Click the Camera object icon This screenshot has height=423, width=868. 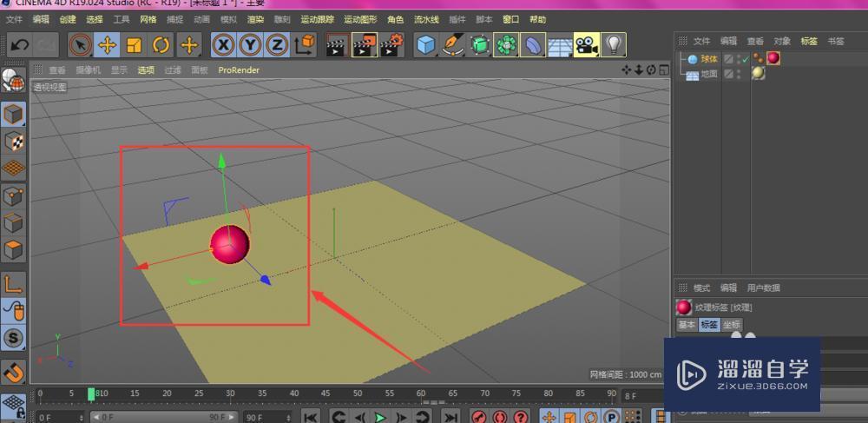[586, 44]
